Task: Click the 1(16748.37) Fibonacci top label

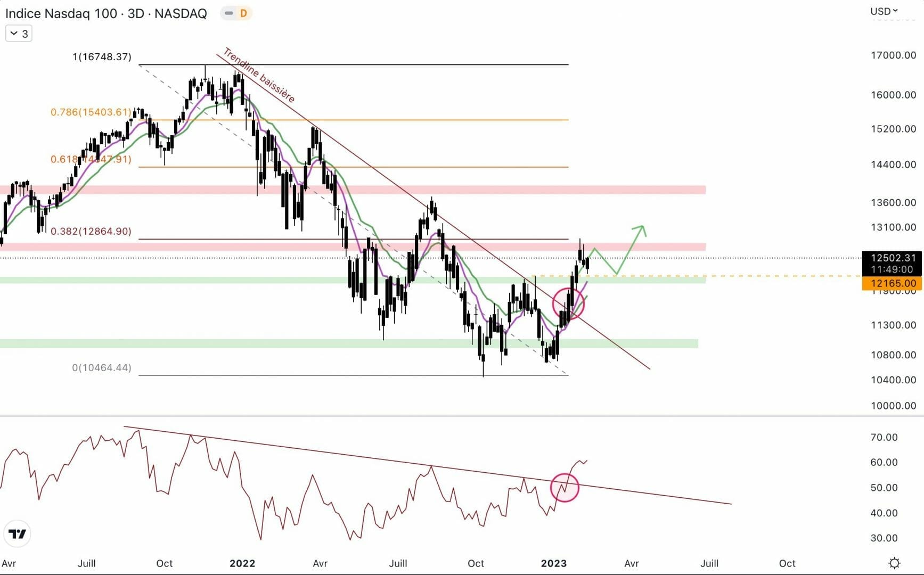Action: click(x=102, y=56)
